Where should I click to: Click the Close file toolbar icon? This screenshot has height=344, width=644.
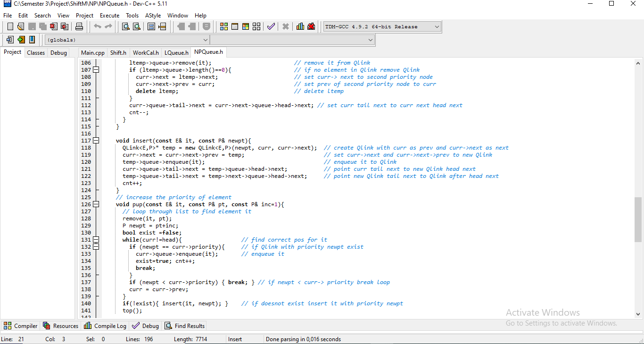(x=53, y=26)
